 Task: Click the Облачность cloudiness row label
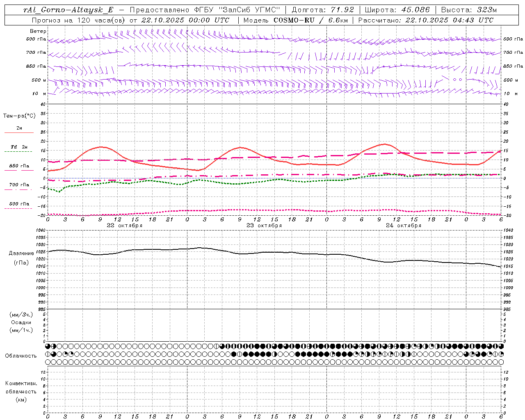21,356
